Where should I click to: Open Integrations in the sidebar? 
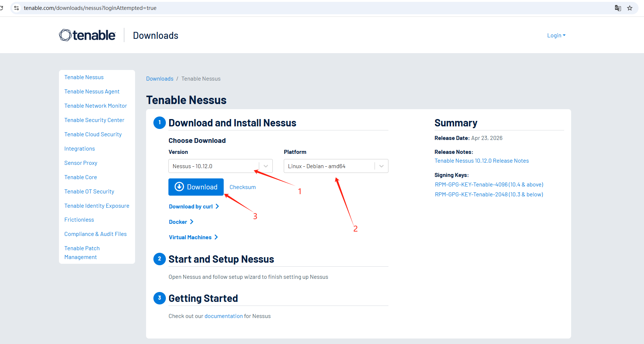79,149
